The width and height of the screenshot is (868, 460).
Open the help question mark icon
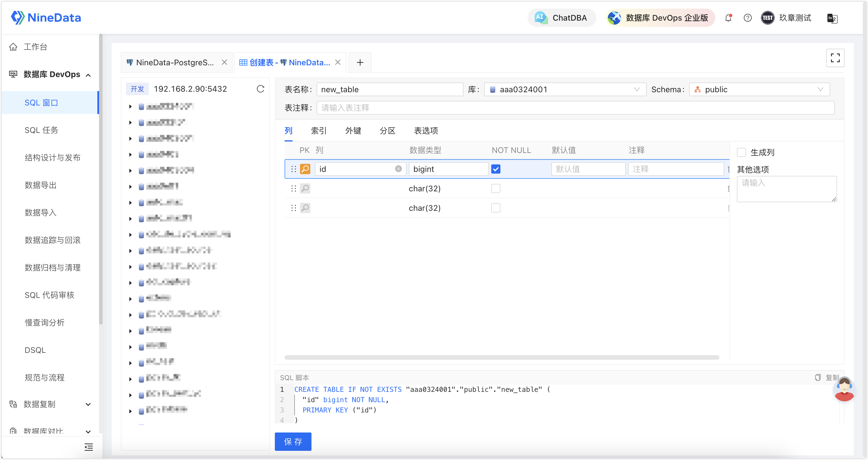pyautogui.click(x=747, y=18)
